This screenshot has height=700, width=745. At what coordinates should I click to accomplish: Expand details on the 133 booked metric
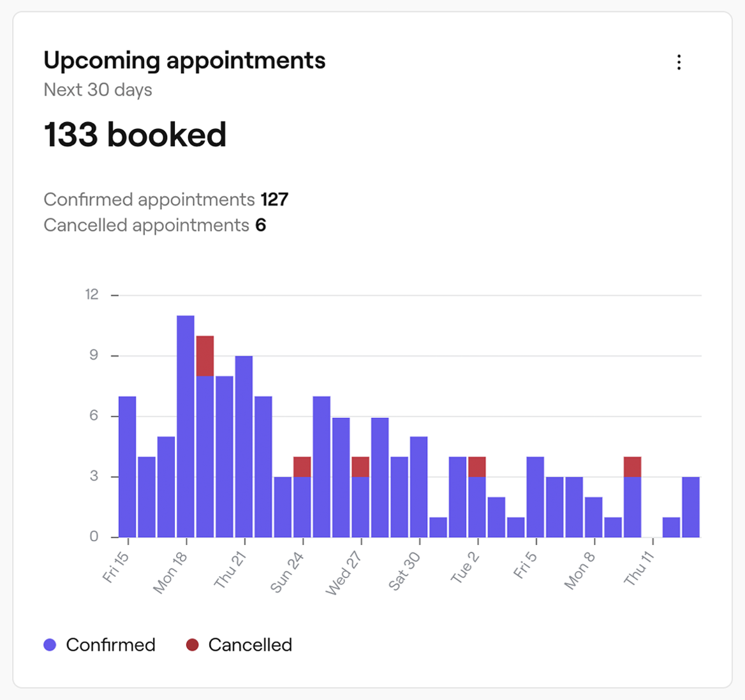135,134
